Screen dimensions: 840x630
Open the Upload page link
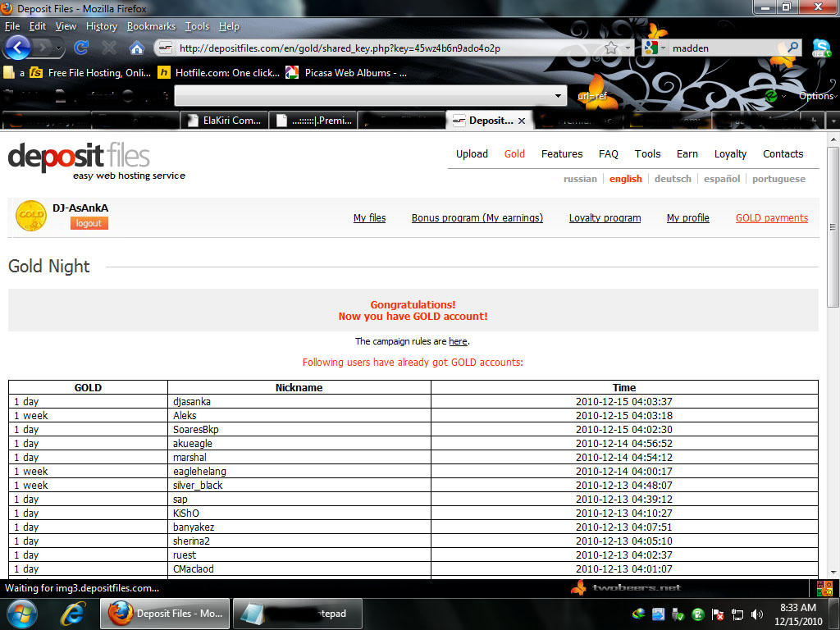pos(472,154)
